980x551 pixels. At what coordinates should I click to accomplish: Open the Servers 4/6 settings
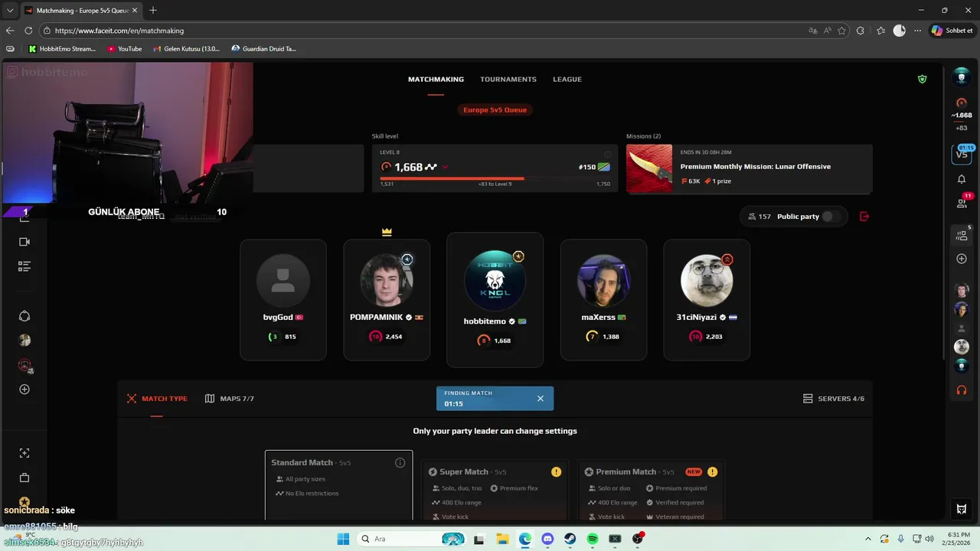coord(833,399)
